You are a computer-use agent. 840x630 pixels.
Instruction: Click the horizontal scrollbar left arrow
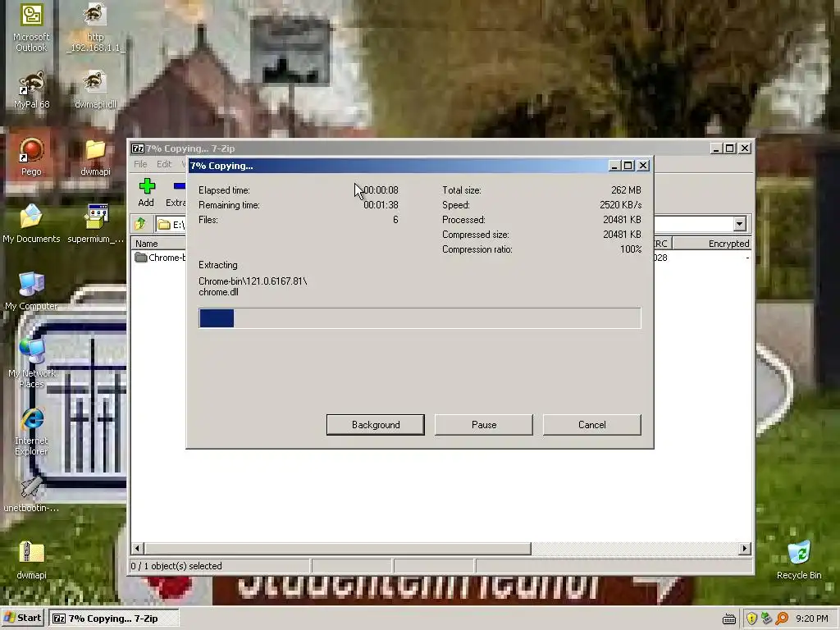click(138, 548)
